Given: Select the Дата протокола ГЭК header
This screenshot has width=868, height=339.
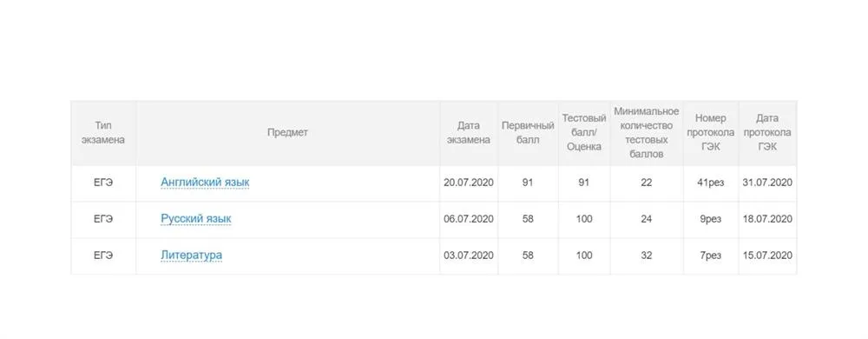Looking at the screenshot, I should pyautogui.click(x=767, y=133).
